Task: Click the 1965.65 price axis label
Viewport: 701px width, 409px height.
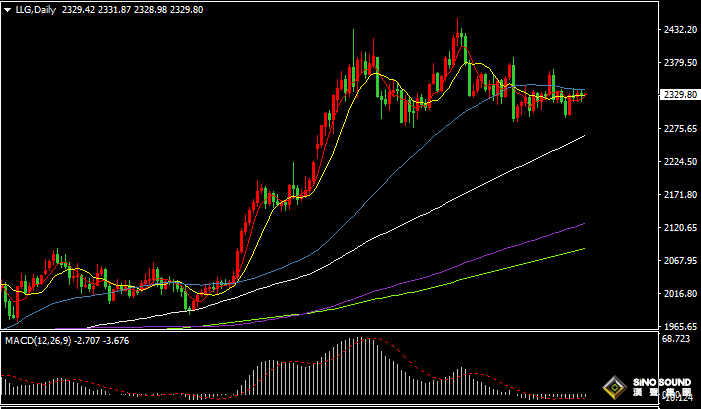Action: click(x=679, y=327)
